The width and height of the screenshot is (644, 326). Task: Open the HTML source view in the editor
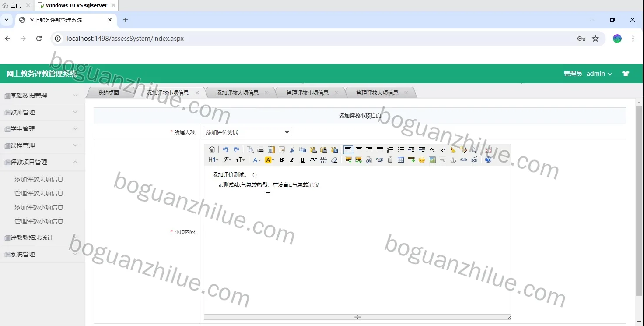click(x=212, y=150)
